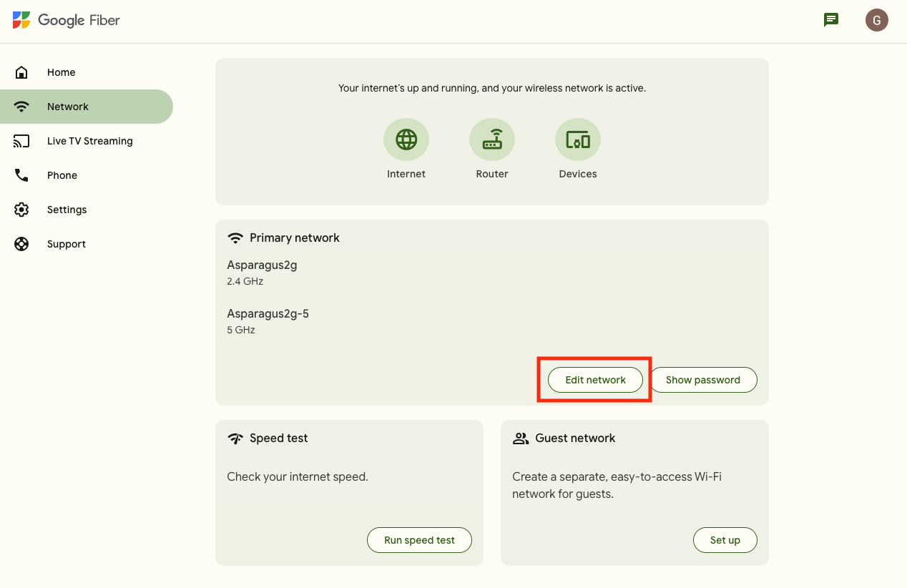
Task: Click the Google Fiber logo
Action: pyautogui.click(x=66, y=20)
